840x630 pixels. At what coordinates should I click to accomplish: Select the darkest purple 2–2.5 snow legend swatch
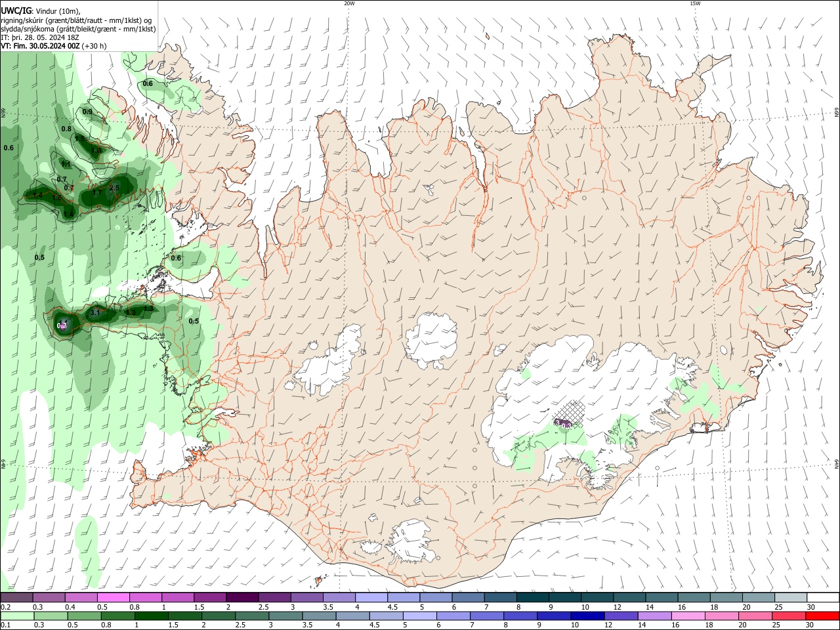pos(241,597)
